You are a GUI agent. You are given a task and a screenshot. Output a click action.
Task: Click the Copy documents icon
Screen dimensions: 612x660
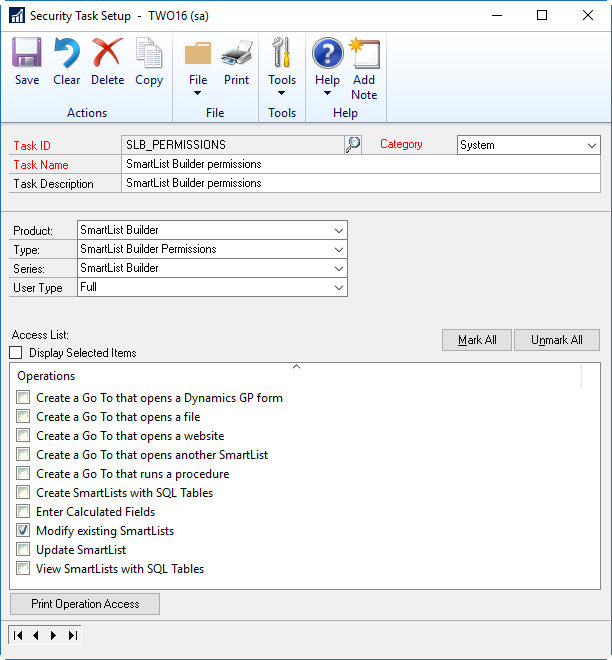pyautogui.click(x=149, y=53)
